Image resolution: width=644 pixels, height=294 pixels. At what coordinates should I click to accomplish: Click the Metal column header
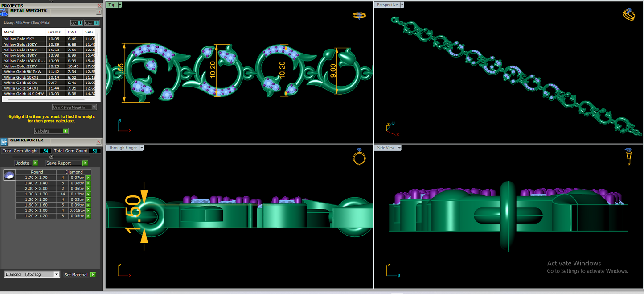pos(24,32)
